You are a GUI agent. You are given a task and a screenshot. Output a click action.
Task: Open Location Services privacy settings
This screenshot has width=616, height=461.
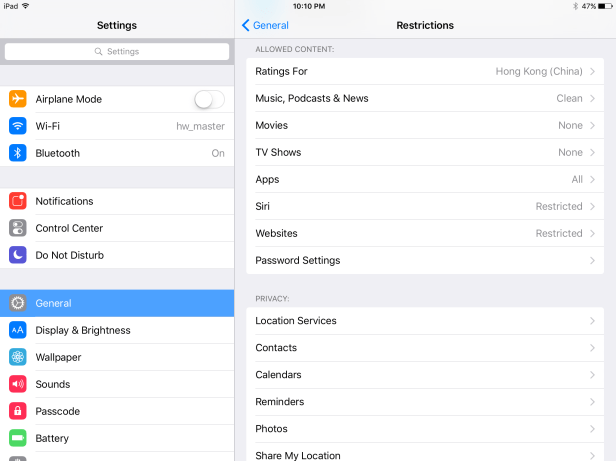[425, 321]
